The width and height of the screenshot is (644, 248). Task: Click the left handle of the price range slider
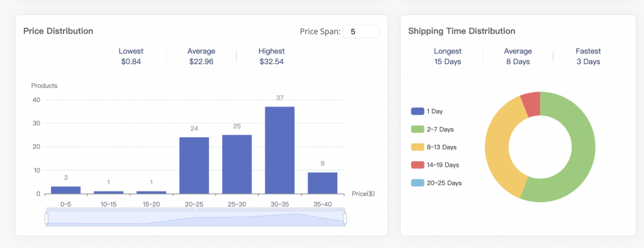(x=47, y=218)
